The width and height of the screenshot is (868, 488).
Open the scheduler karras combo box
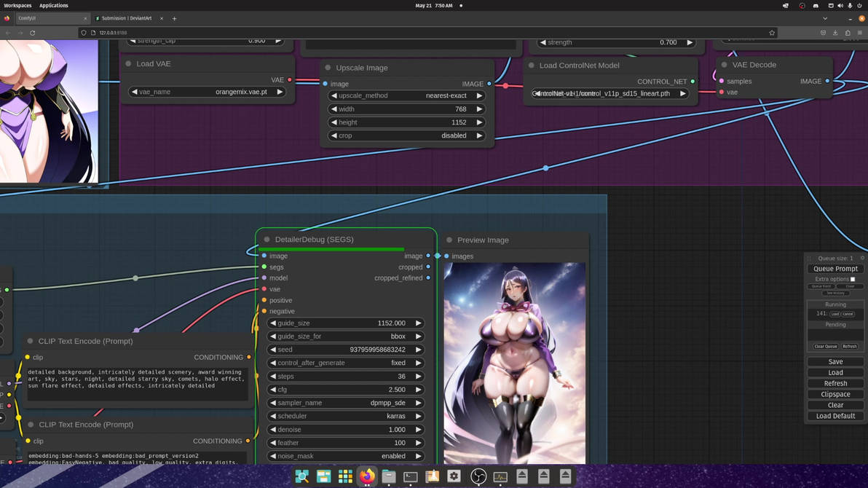[345, 416]
